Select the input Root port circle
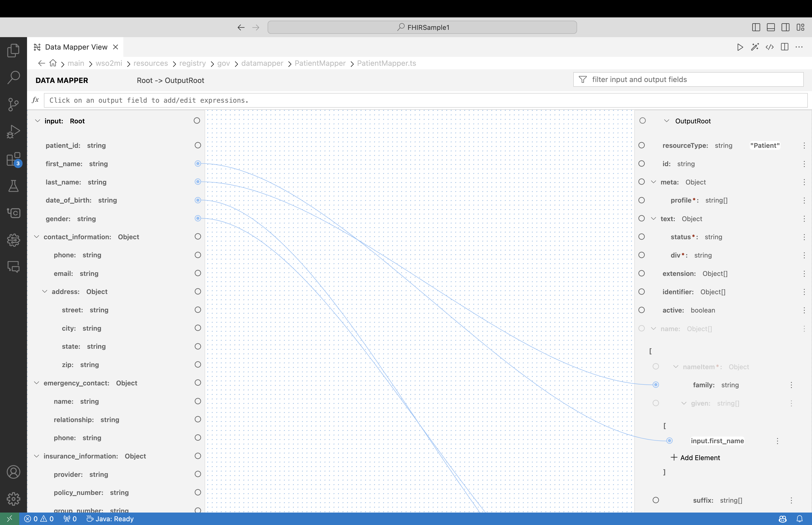The image size is (812, 525). coord(197,121)
